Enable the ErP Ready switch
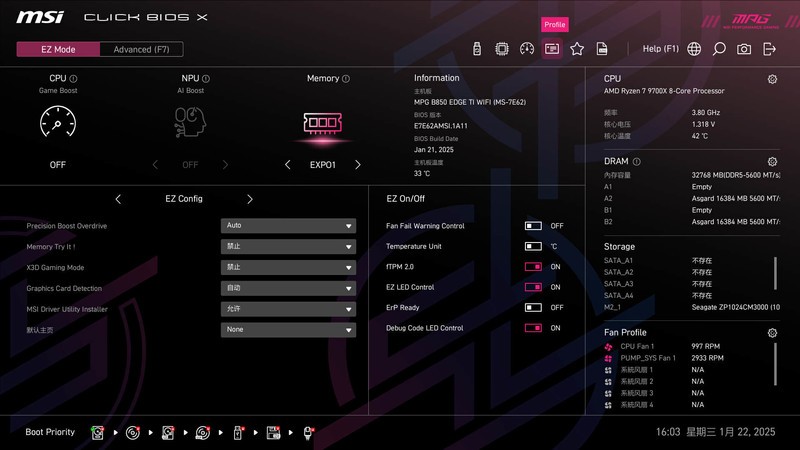800x450 pixels. pos(533,307)
